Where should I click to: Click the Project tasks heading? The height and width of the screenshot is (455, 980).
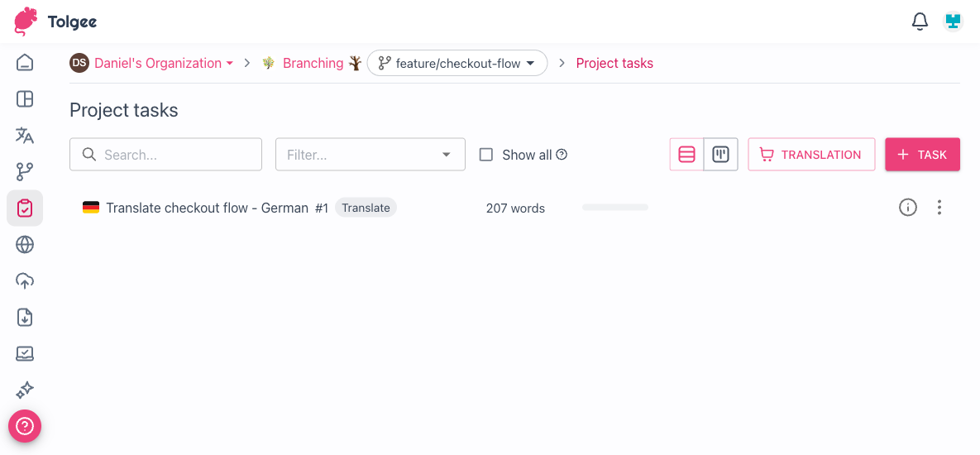124,111
